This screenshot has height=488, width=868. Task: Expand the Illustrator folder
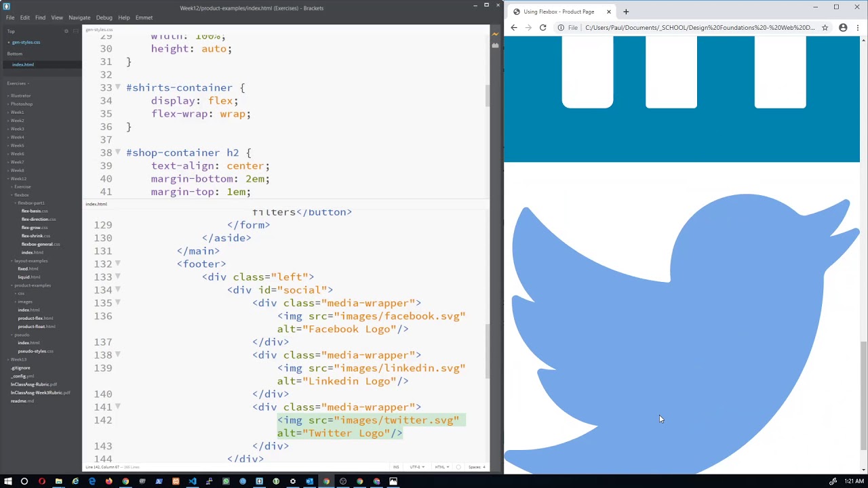[20, 96]
